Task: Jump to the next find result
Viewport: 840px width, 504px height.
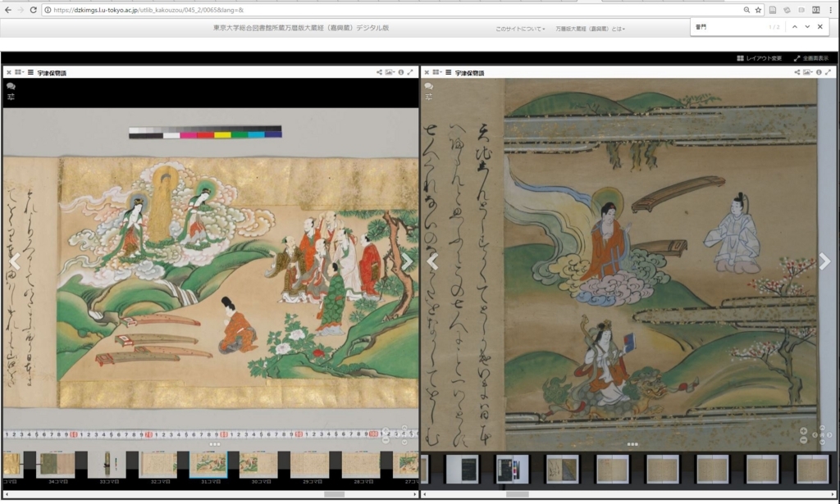Action: coord(807,27)
